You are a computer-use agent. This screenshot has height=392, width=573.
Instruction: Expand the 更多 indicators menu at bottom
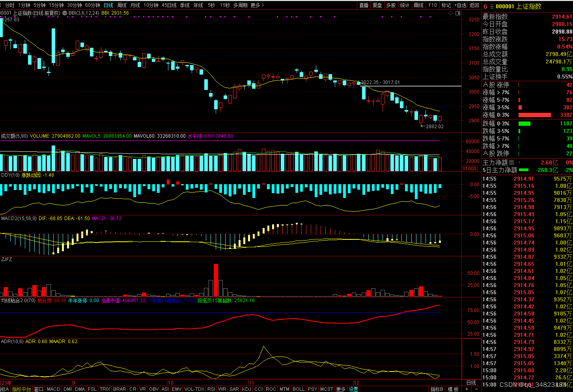341,389
